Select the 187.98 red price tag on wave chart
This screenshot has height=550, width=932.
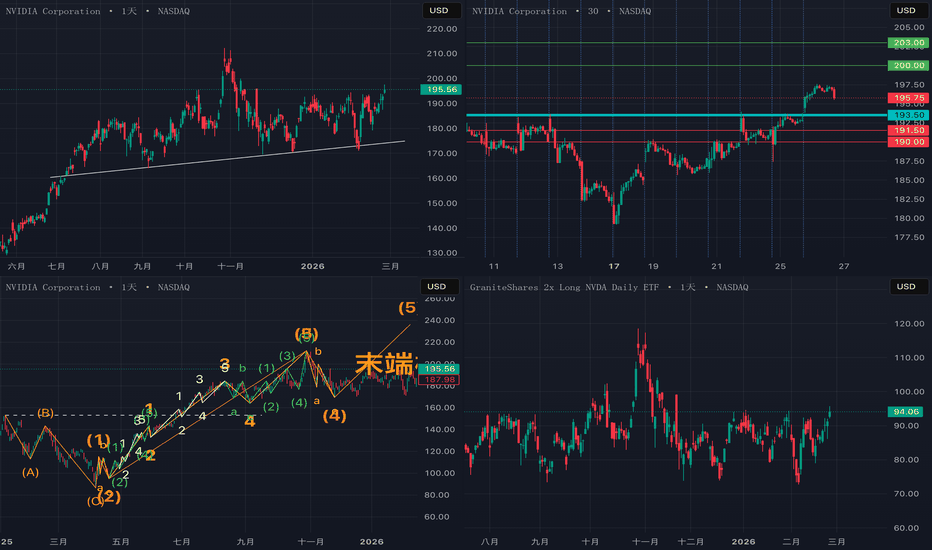coord(439,379)
